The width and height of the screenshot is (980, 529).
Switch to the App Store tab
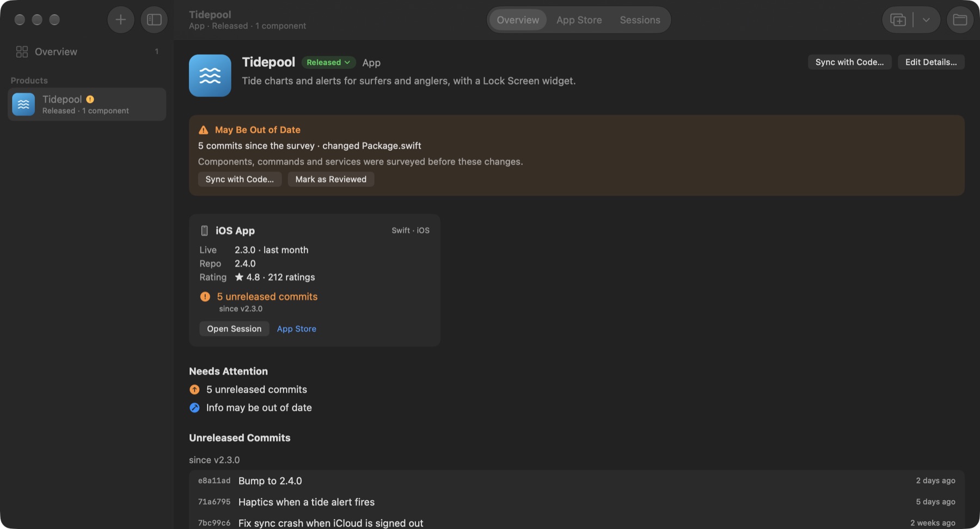[x=579, y=20]
